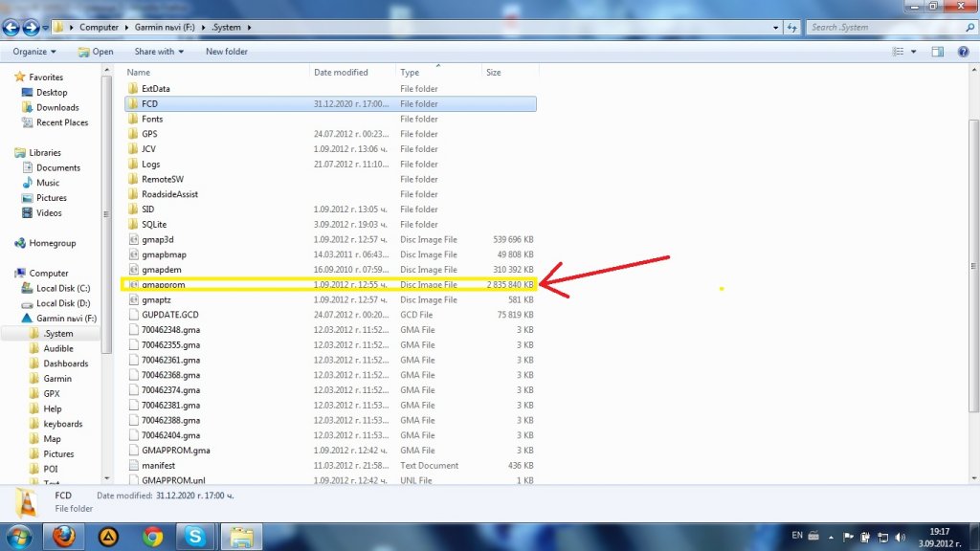This screenshot has width=980, height=551.
Task: Select the gmapprom disc image file
Action: click(163, 285)
